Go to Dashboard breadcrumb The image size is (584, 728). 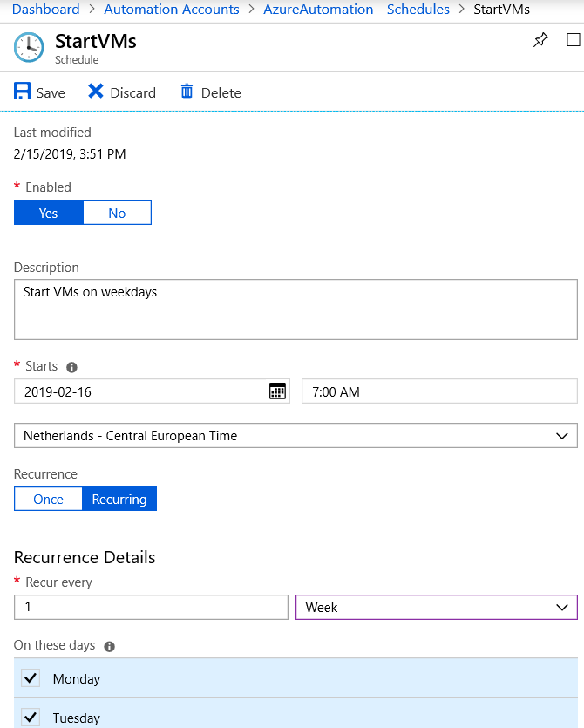pos(45,10)
